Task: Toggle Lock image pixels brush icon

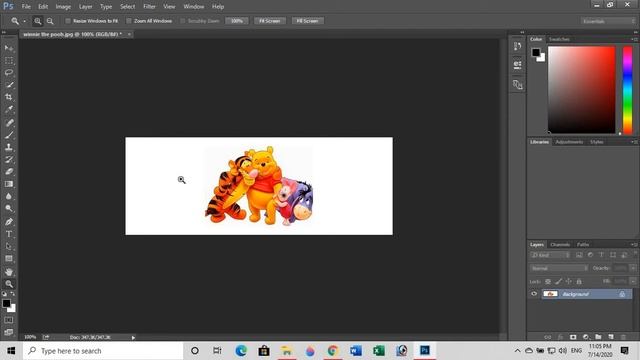Action: 558,281
